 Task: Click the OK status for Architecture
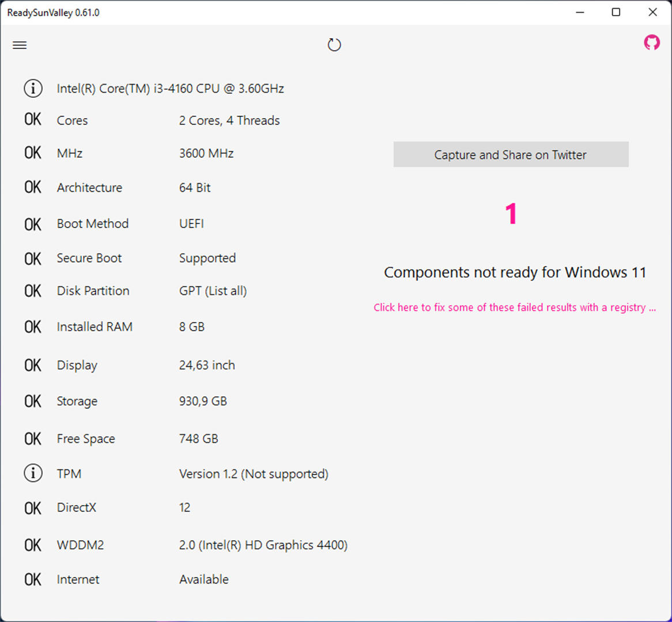pyautogui.click(x=33, y=187)
